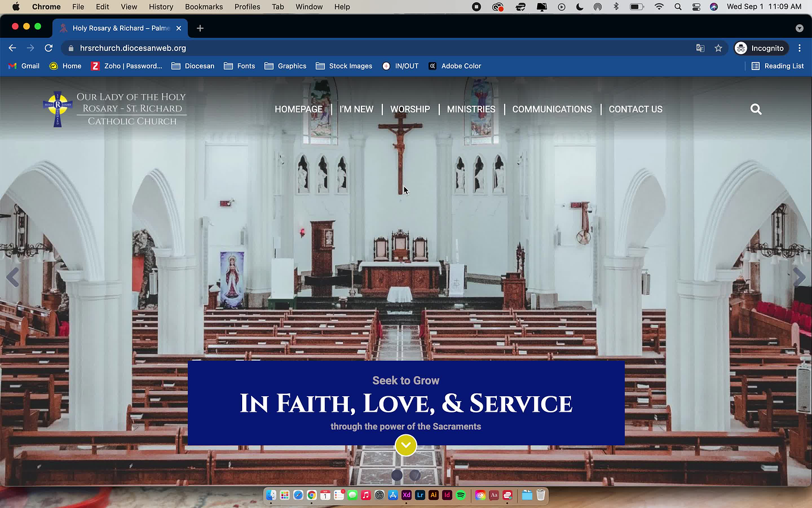Open the Bookmarks menu in menu bar

coord(204,7)
